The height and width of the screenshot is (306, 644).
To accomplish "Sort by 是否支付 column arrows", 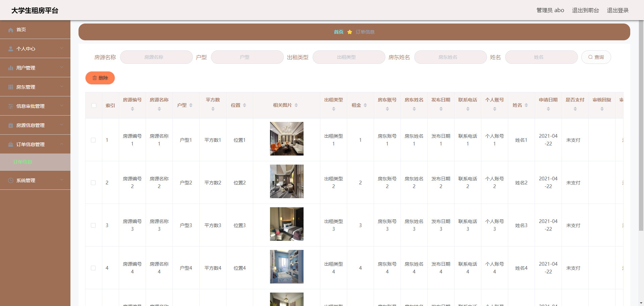I will (x=575, y=109).
